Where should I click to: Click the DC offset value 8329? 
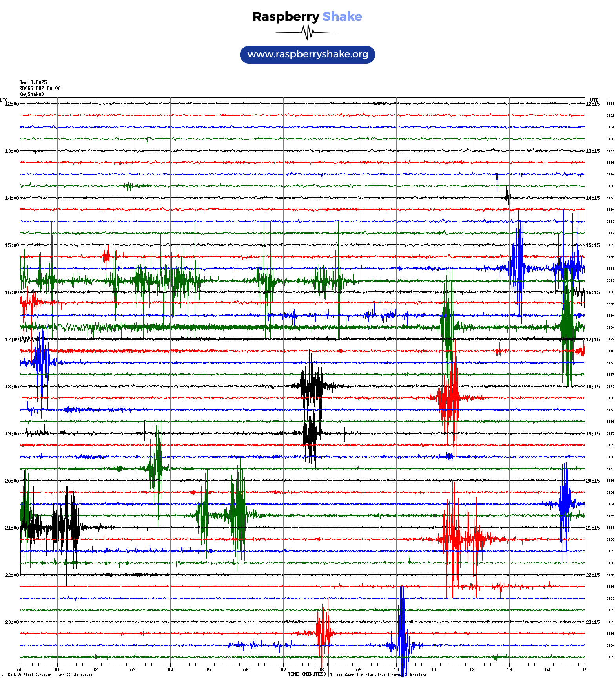point(610,281)
